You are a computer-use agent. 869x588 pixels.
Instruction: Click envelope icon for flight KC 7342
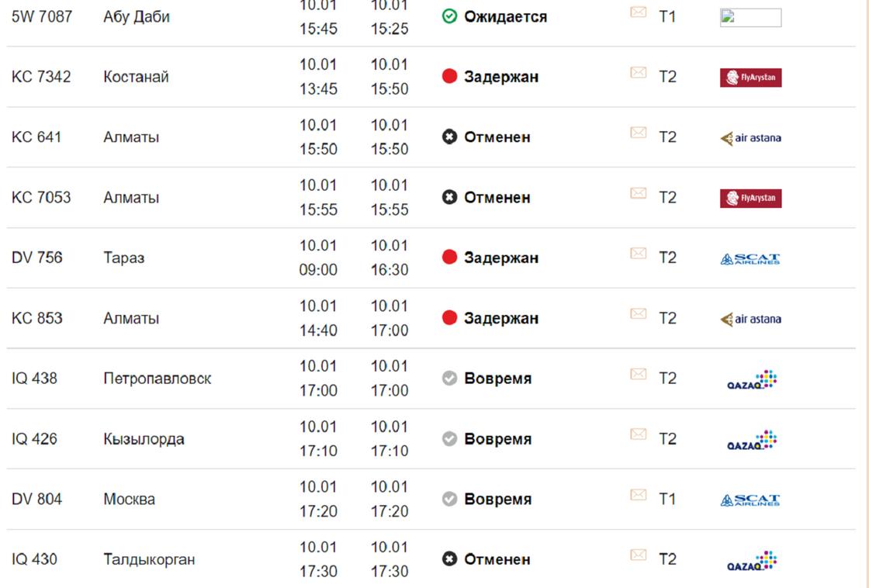pyautogui.click(x=638, y=72)
